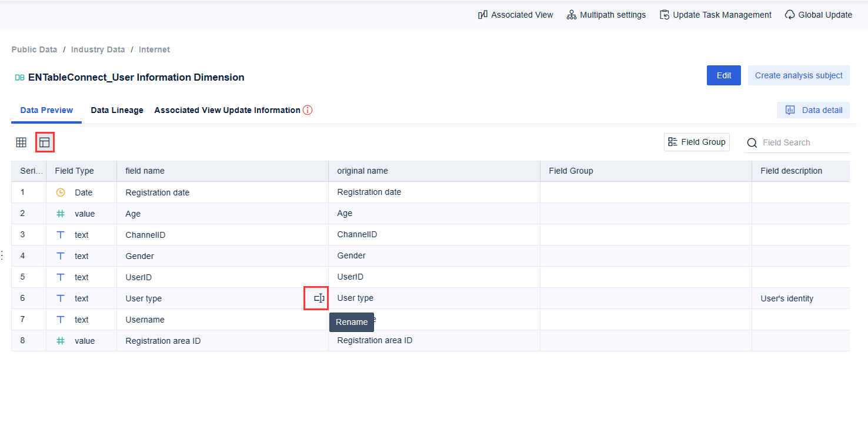
Task: Open the Field Group button
Action: coord(697,142)
